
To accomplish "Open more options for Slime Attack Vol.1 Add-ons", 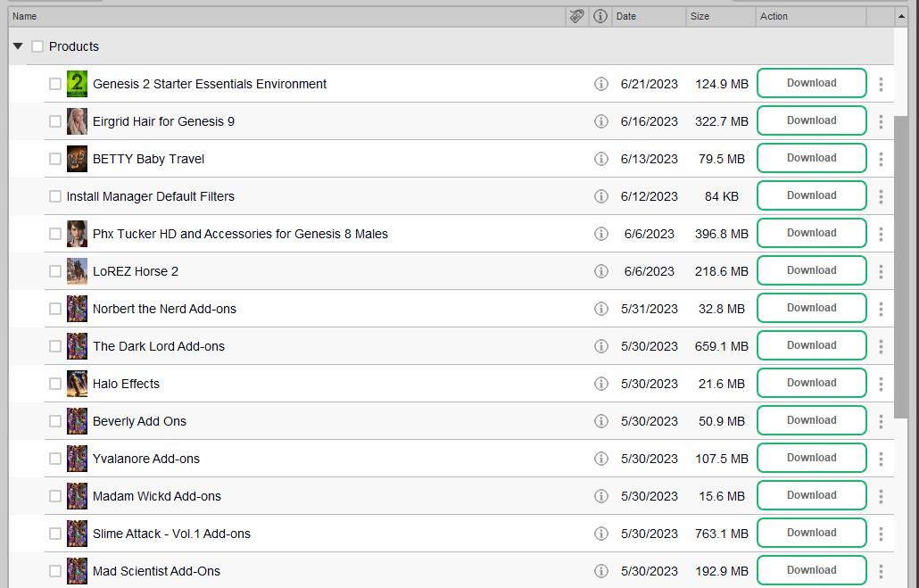I will click(881, 534).
